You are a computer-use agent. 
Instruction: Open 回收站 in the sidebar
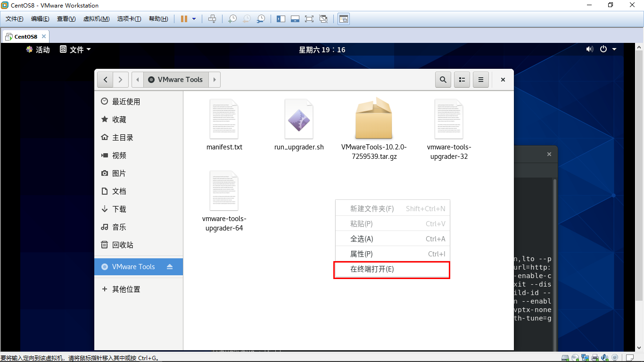point(139,245)
